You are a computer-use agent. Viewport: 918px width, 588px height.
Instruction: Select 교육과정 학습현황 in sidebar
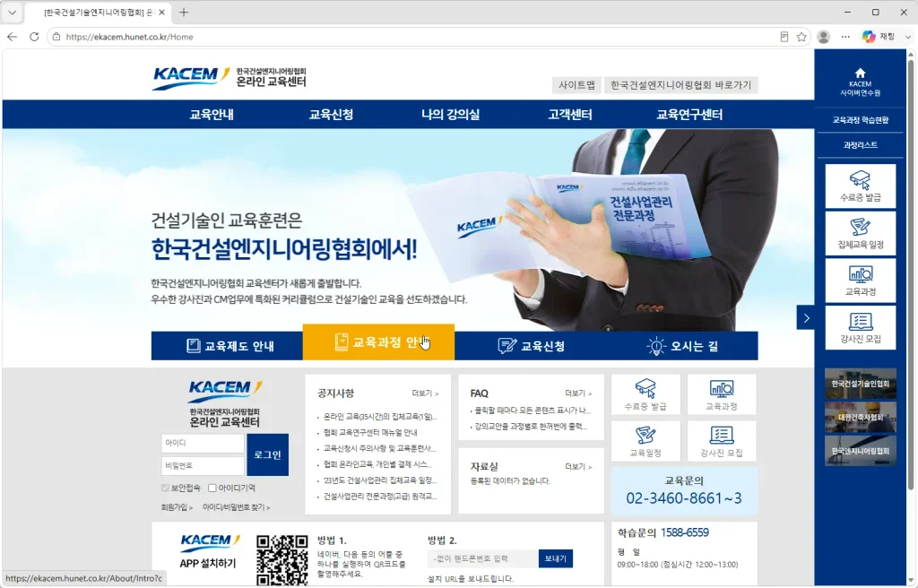[x=860, y=120]
